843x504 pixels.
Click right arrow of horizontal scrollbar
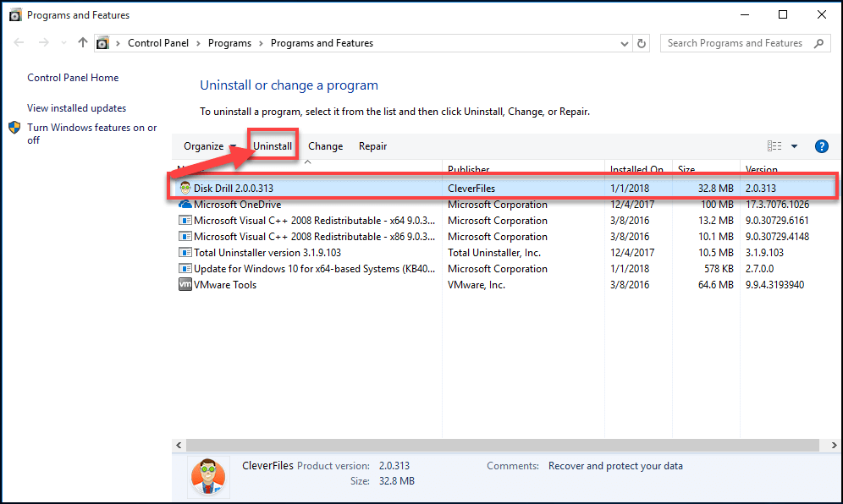point(834,445)
